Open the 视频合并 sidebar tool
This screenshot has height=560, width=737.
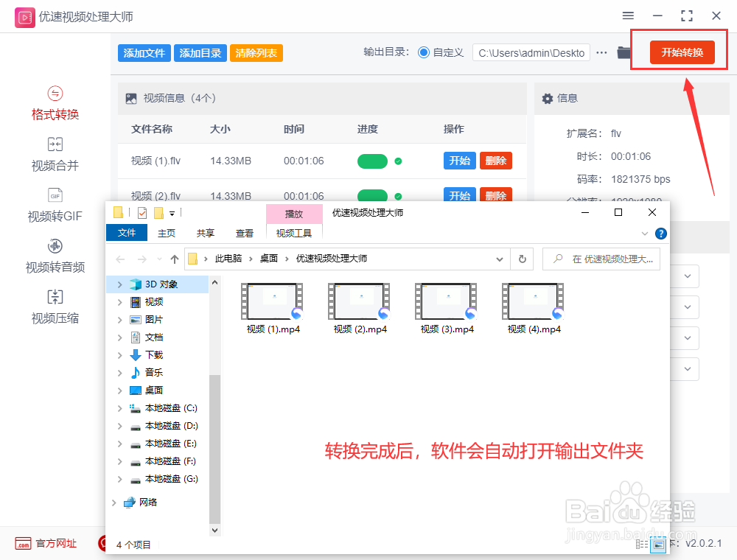click(55, 155)
